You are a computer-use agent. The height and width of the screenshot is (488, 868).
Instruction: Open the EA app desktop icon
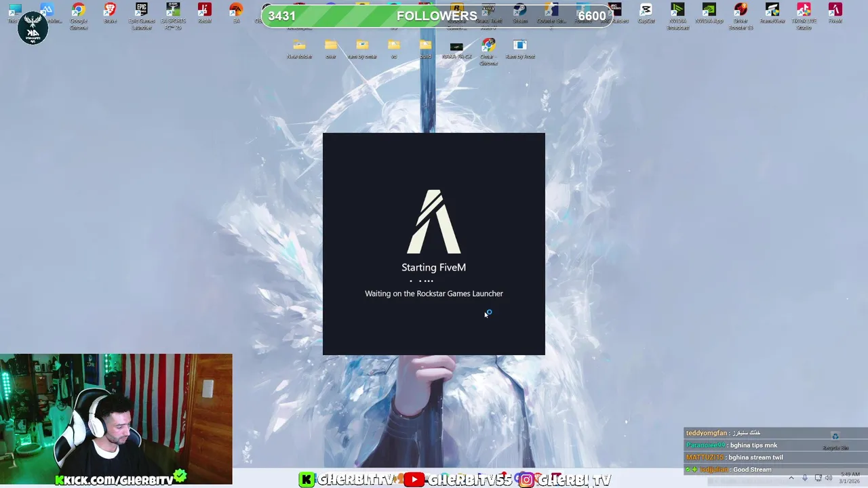(236, 13)
